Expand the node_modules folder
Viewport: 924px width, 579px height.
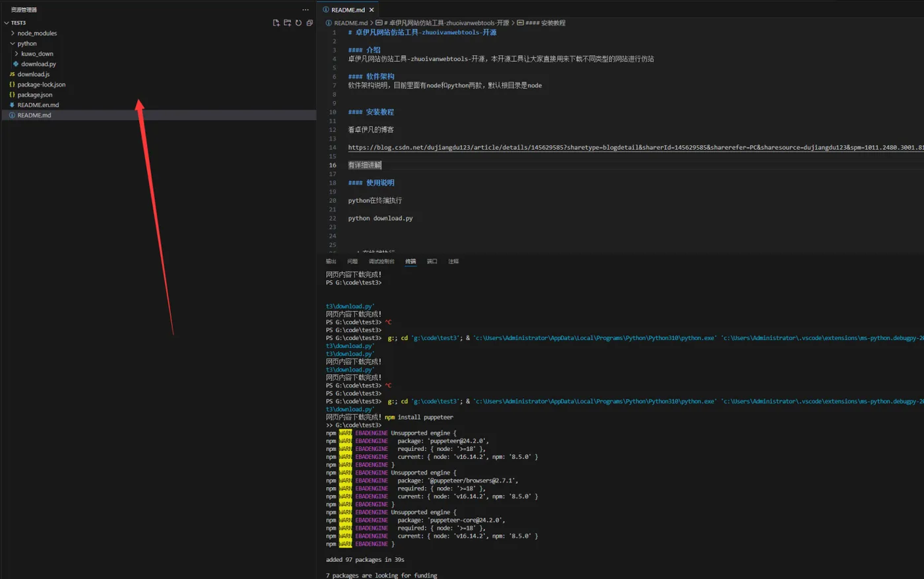point(36,34)
